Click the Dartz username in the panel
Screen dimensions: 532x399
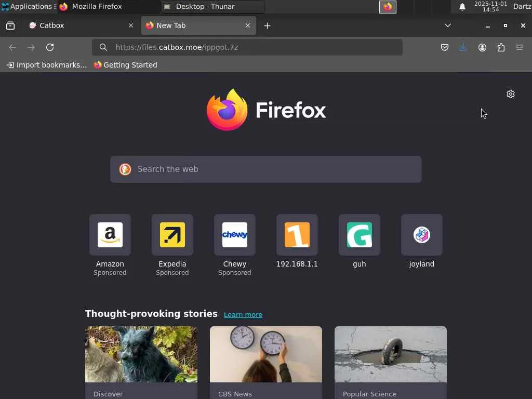pos(522,6)
